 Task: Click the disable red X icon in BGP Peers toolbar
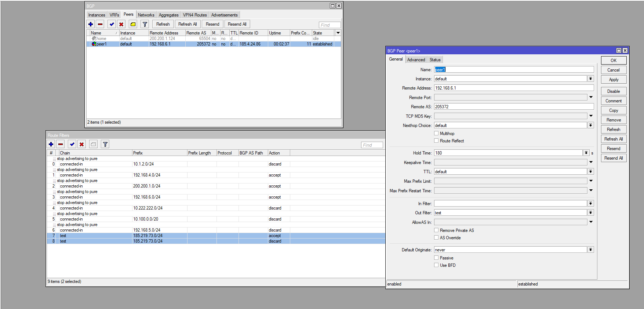pyautogui.click(x=121, y=24)
